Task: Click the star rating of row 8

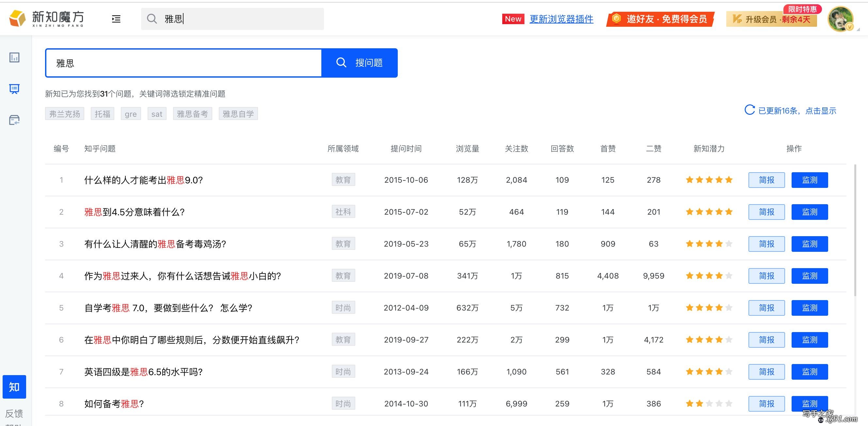Action: click(709, 403)
